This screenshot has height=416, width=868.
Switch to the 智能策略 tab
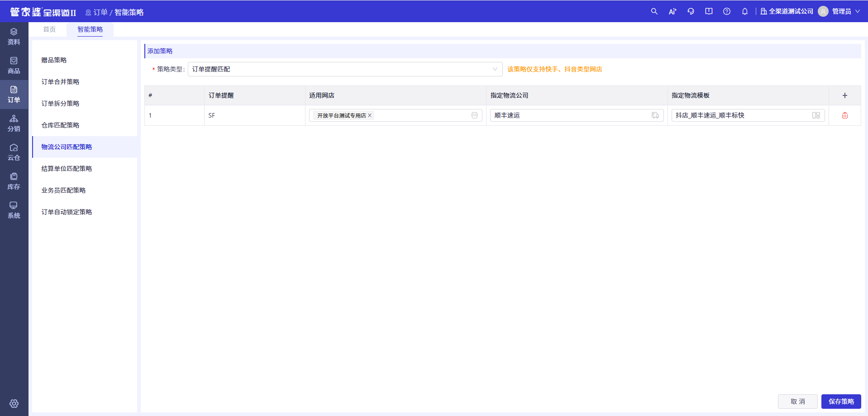click(x=90, y=29)
